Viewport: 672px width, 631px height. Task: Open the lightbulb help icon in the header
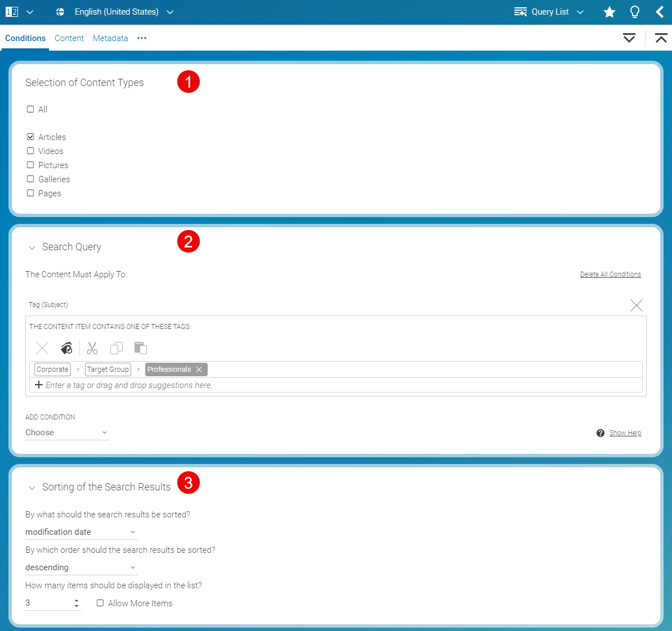point(634,12)
